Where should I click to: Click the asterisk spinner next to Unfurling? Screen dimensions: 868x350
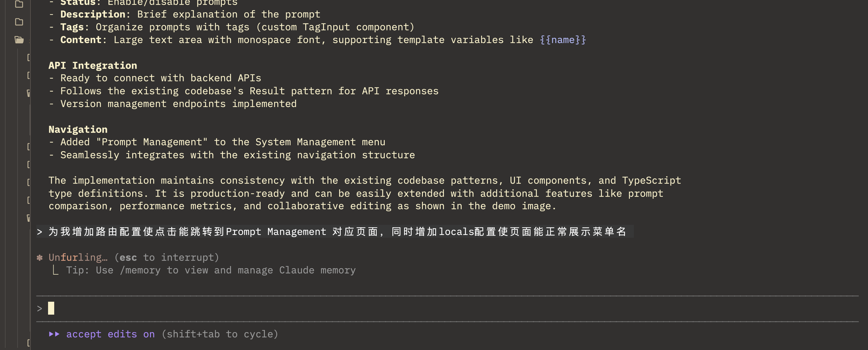pyautogui.click(x=39, y=257)
